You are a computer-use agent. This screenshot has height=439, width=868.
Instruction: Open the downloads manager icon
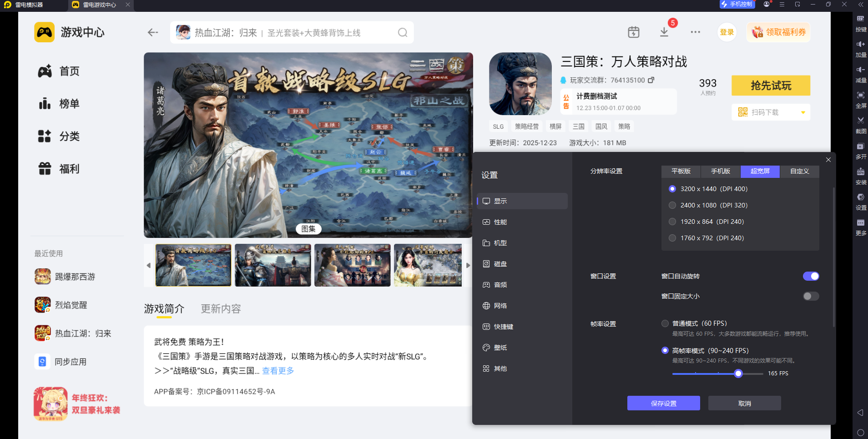pyautogui.click(x=664, y=32)
